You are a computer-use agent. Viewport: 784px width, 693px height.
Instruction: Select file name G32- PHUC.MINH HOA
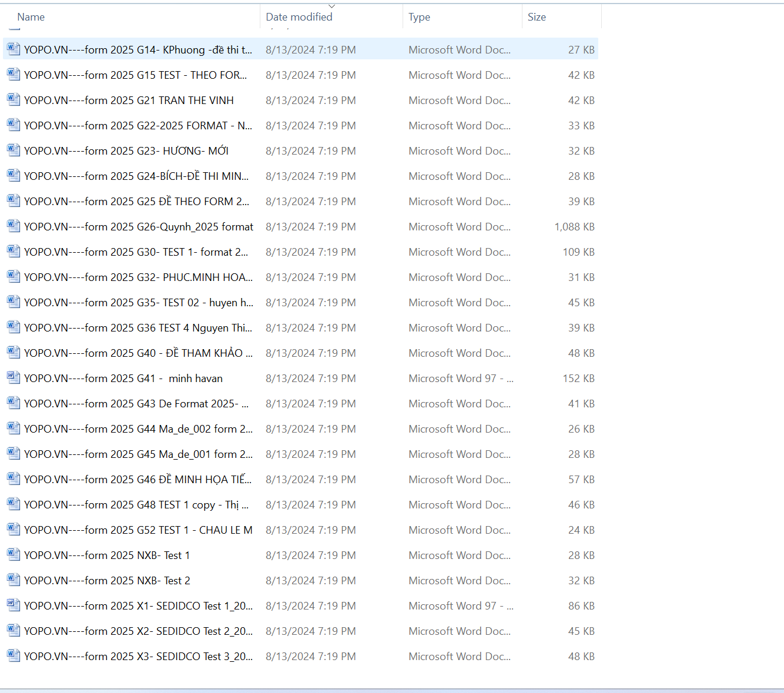tap(139, 277)
